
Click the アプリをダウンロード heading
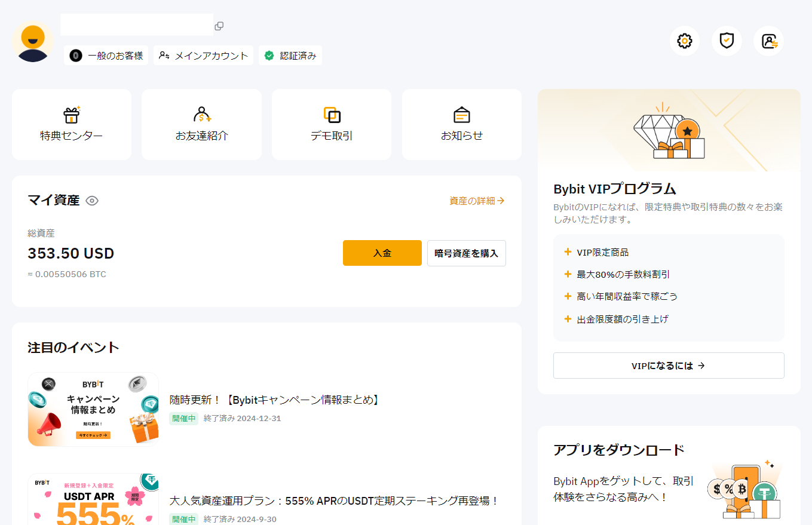point(619,450)
